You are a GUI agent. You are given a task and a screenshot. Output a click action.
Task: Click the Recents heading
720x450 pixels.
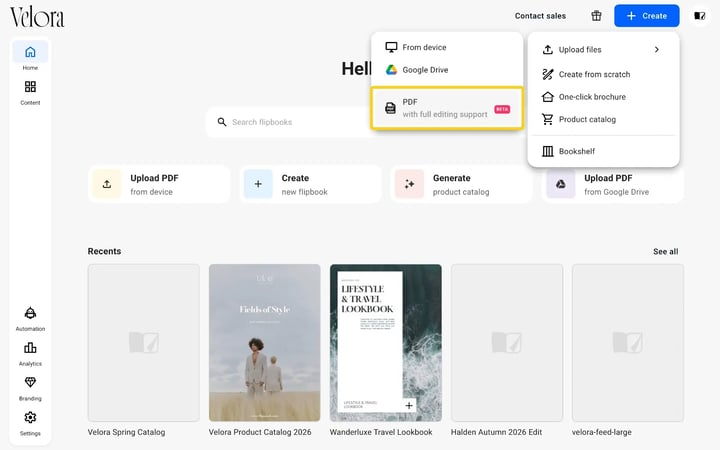[104, 251]
